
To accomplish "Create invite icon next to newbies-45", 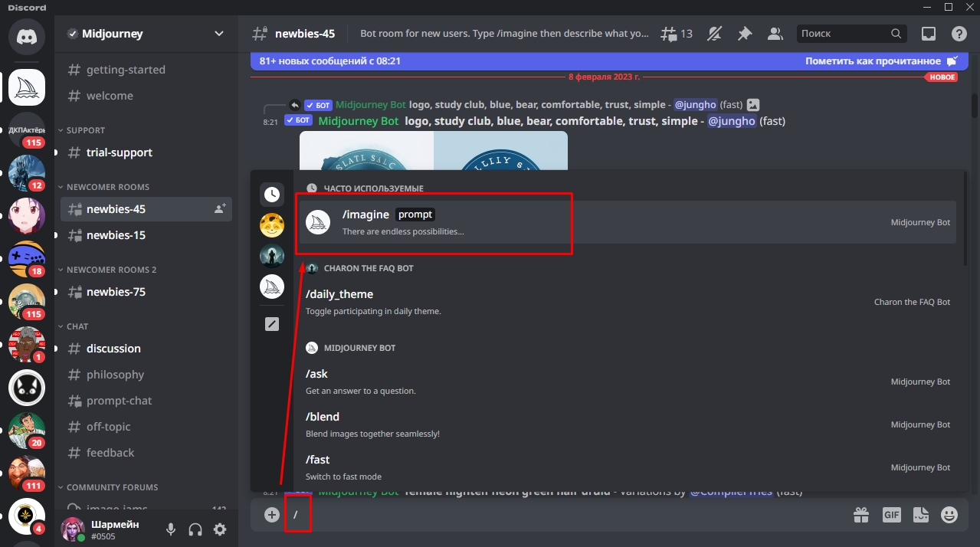I will click(x=220, y=208).
